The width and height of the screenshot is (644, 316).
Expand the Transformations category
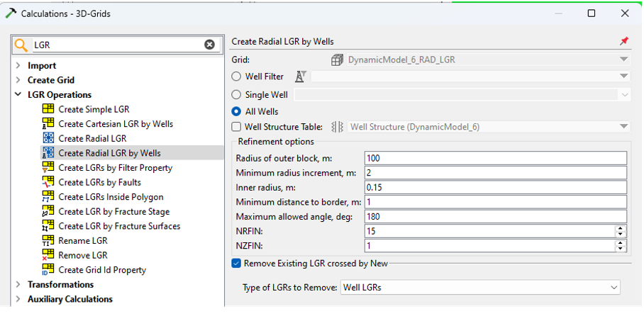pyautogui.click(x=18, y=285)
